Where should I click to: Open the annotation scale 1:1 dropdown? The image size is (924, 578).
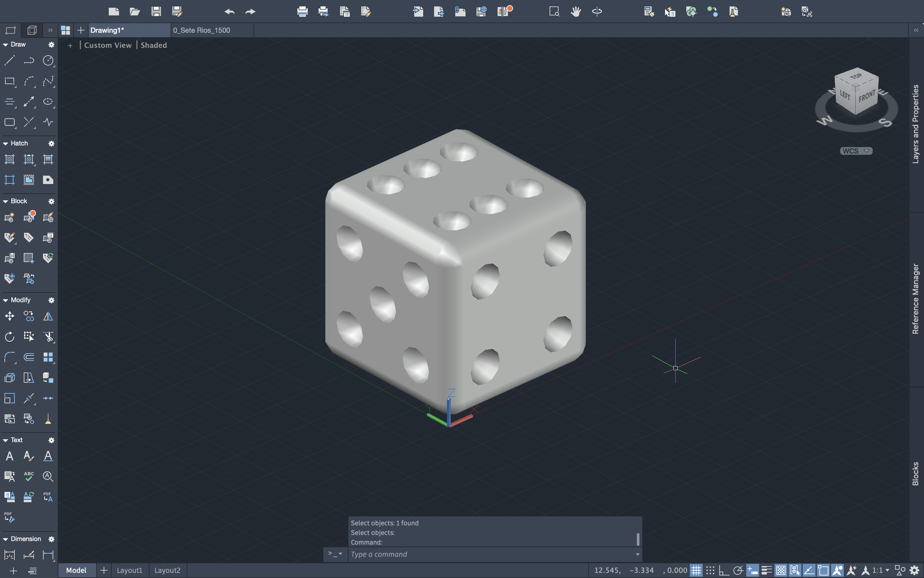tap(880, 570)
